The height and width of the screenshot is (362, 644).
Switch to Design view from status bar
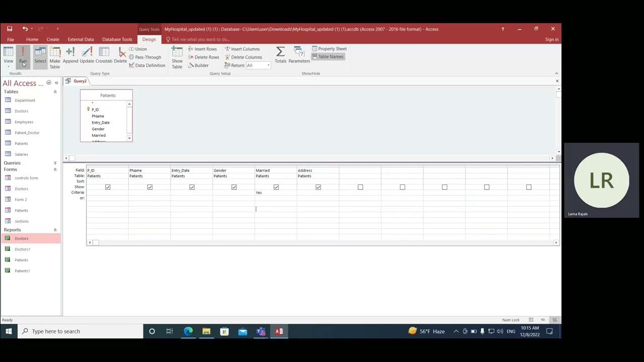click(555, 320)
